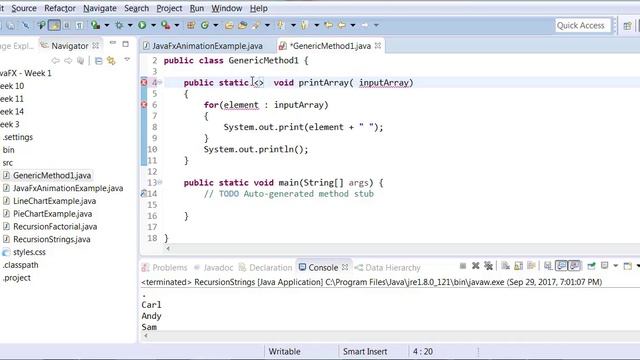The width and height of the screenshot is (640, 360).
Task: Select RecursionFactorial.java in Navigator
Action: (x=55, y=227)
